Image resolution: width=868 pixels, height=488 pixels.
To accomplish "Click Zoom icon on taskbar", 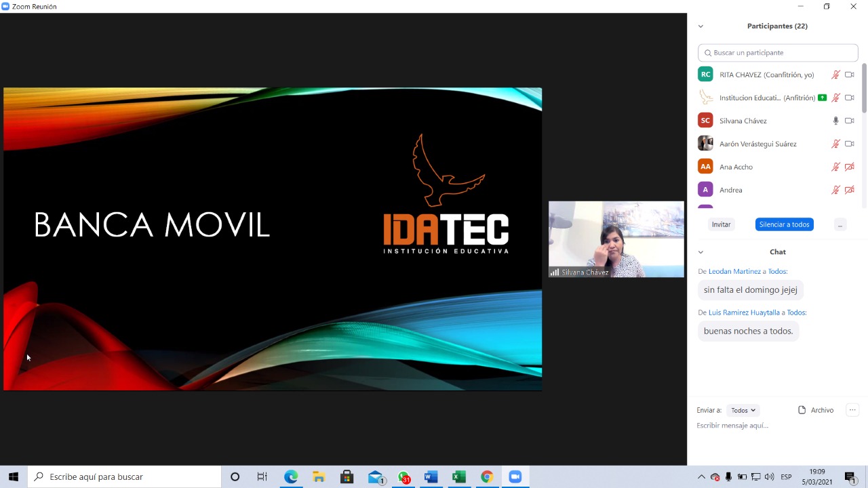I will [515, 477].
